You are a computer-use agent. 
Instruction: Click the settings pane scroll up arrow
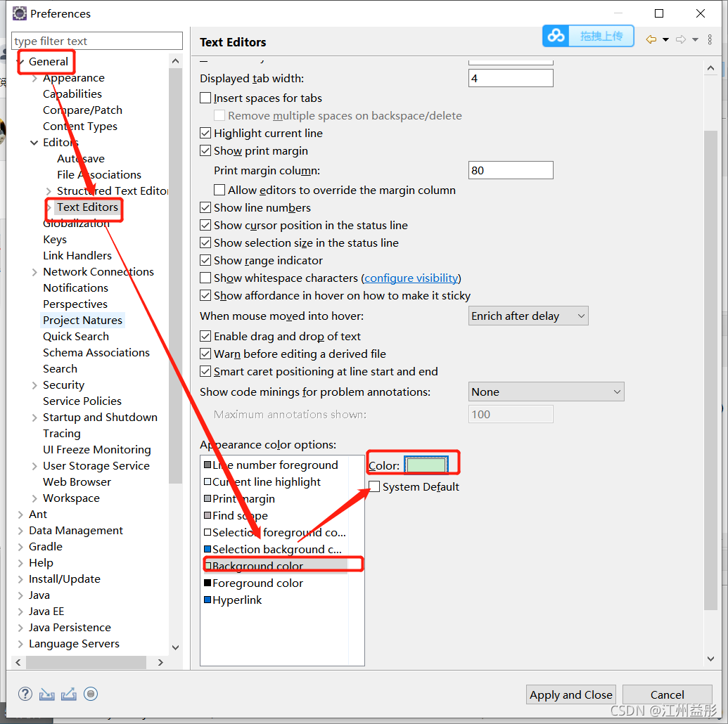[710, 68]
